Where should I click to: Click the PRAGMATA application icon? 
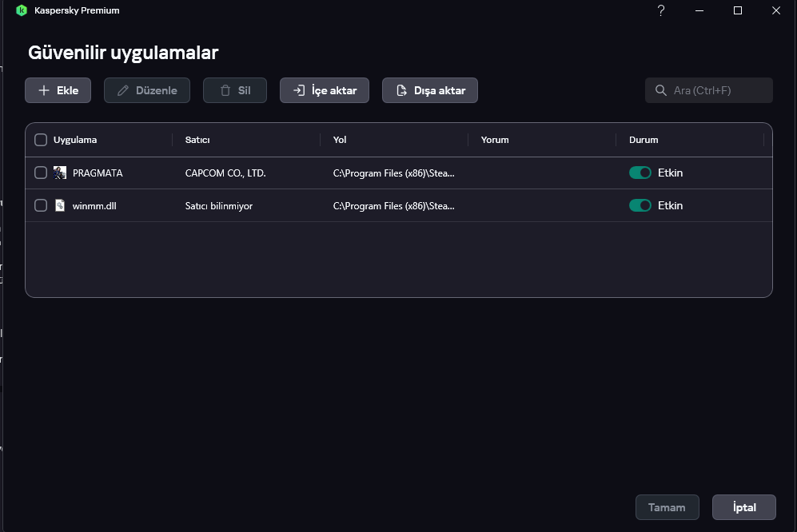[60, 173]
